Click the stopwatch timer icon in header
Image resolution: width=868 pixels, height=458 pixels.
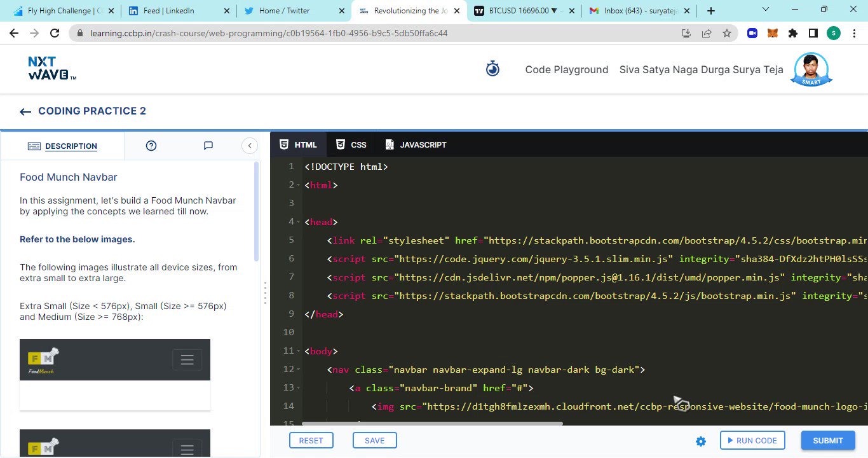point(492,69)
